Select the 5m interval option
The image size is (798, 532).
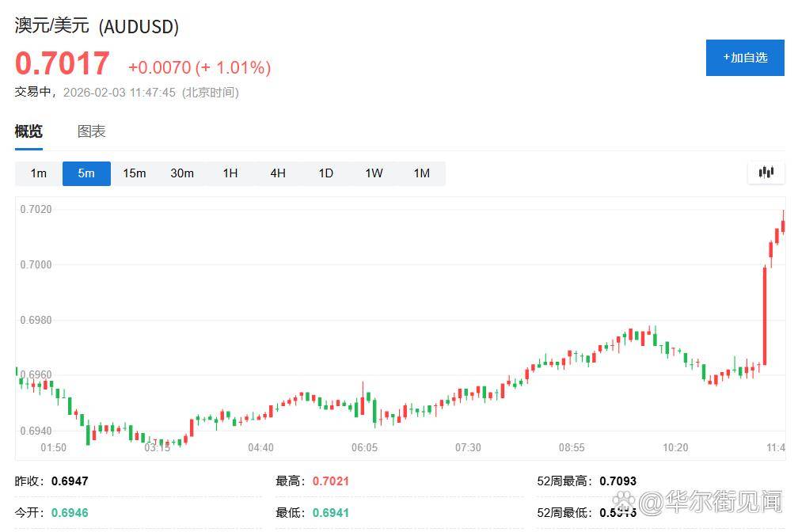86,173
